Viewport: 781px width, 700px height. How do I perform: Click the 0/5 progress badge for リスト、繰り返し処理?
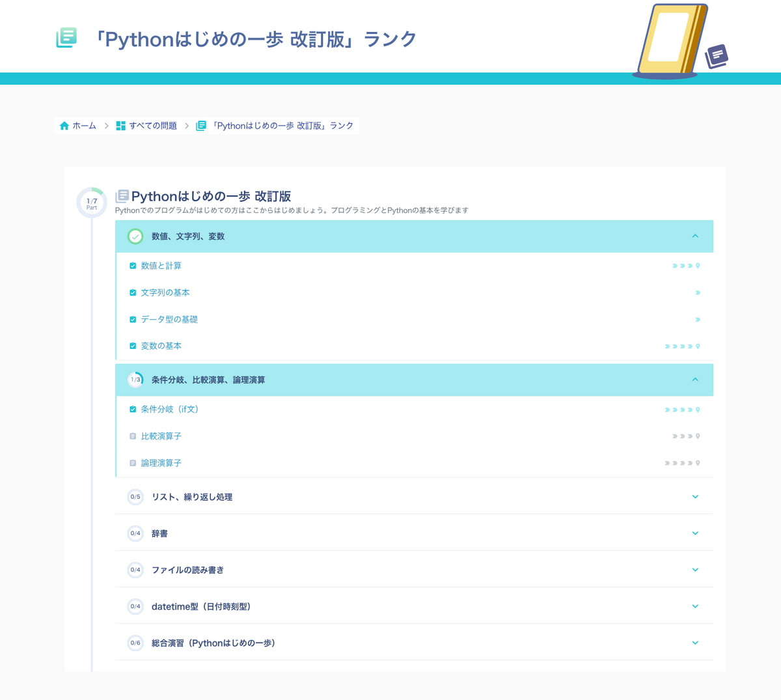tap(135, 497)
